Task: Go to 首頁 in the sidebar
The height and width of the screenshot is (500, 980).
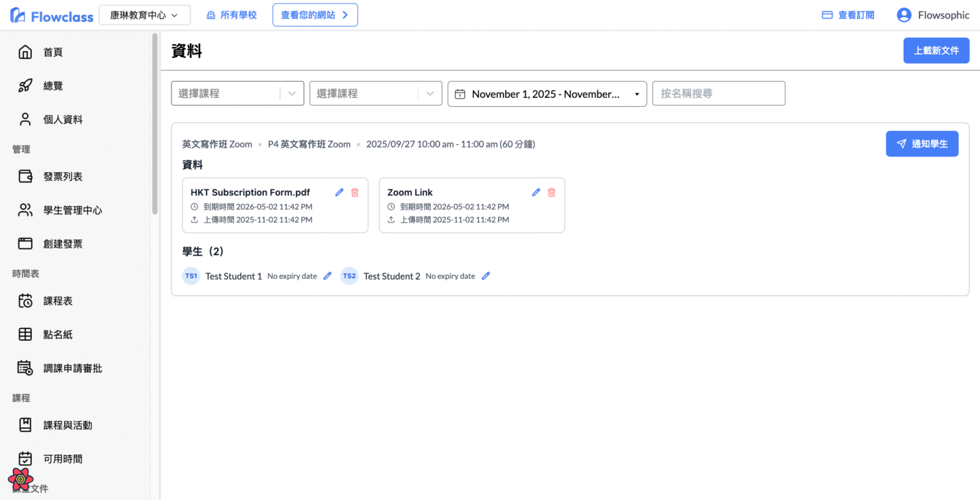Action: tap(53, 52)
